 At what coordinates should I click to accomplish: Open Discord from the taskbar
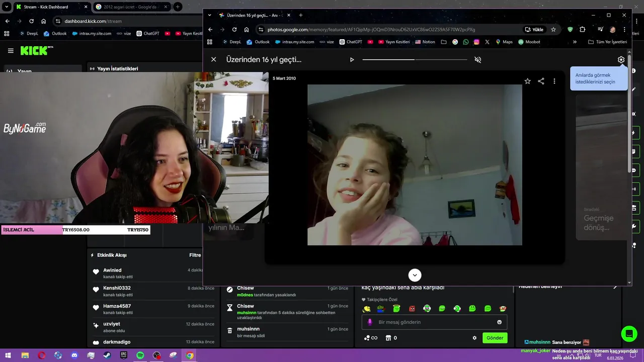coord(74,355)
